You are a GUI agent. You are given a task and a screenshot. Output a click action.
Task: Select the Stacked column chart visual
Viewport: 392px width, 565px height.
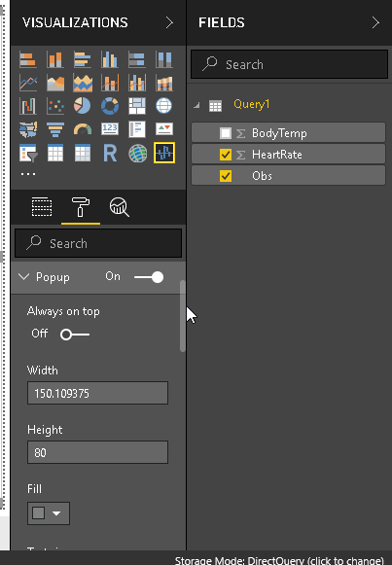point(55,60)
